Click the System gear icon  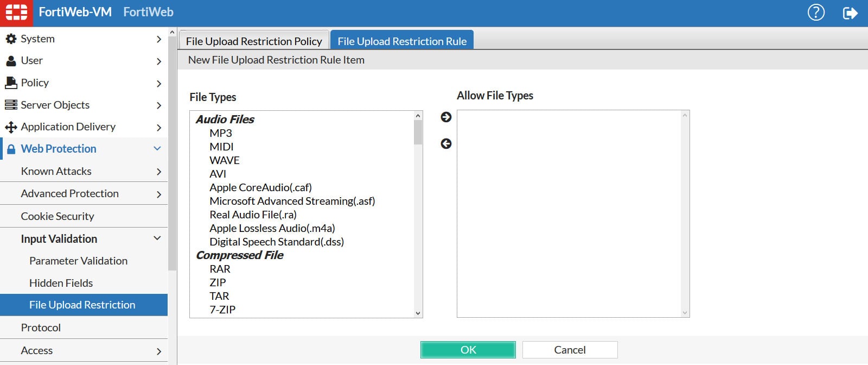coord(11,39)
